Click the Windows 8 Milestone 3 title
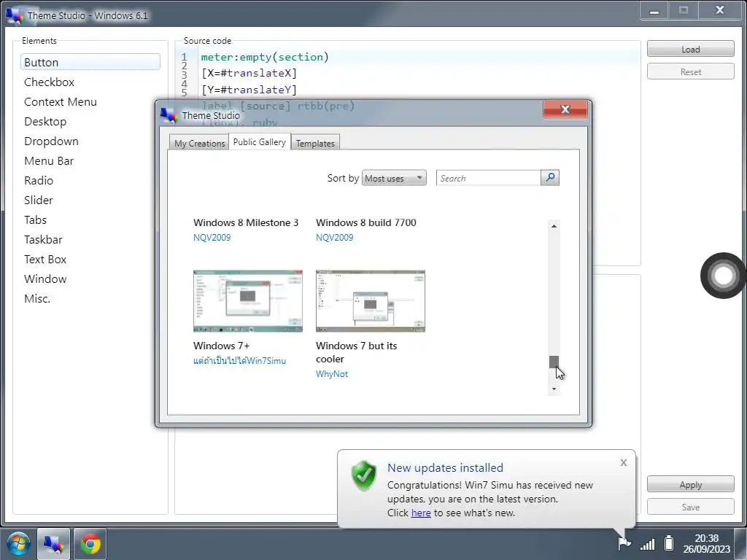This screenshot has width=747, height=560. point(246,223)
